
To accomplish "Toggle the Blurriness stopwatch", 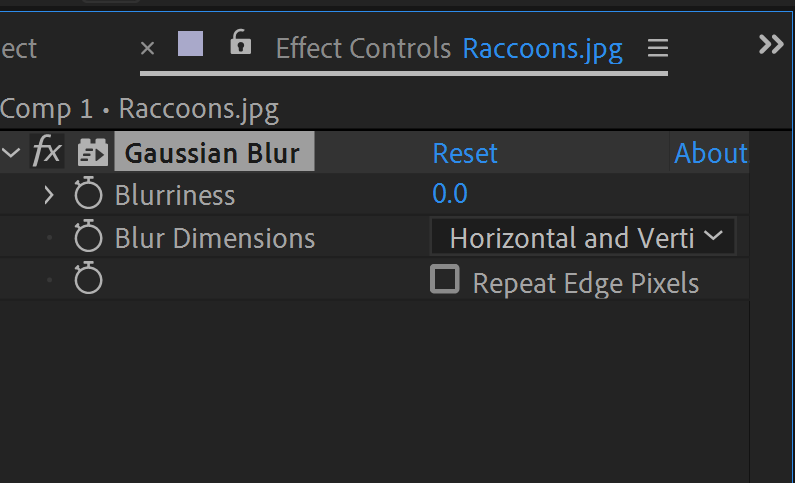I will point(88,193).
